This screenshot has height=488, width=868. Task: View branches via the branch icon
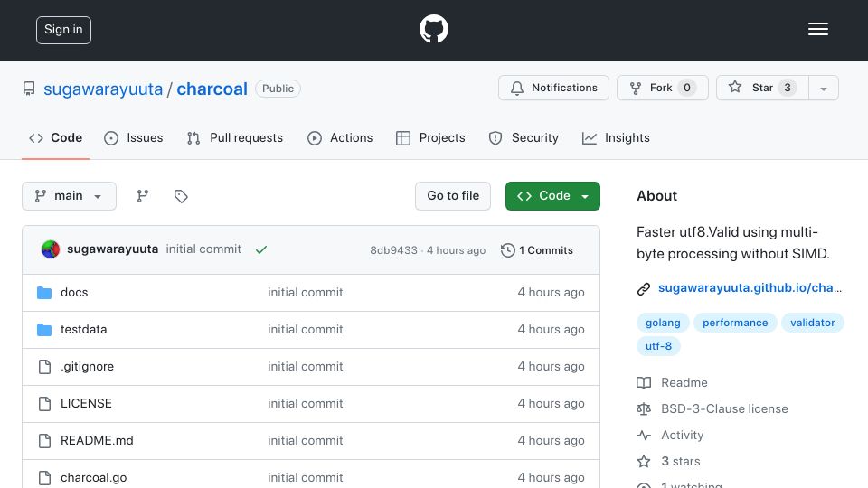143,196
